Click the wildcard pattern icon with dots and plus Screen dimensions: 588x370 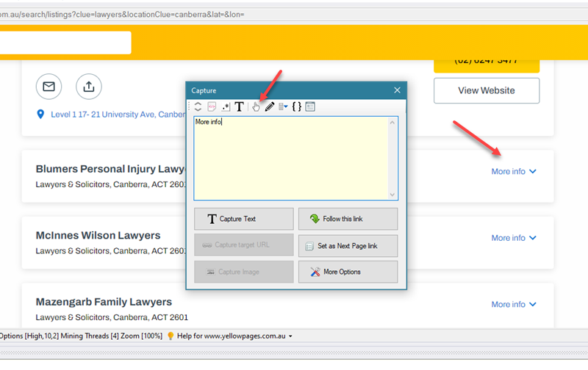(x=226, y=106)
